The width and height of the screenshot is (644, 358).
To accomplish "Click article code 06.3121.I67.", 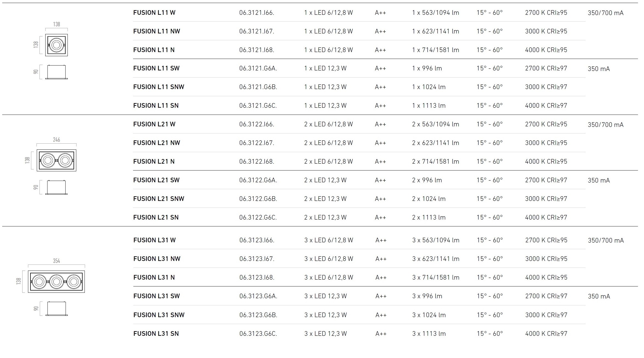I will coord(257,31).
